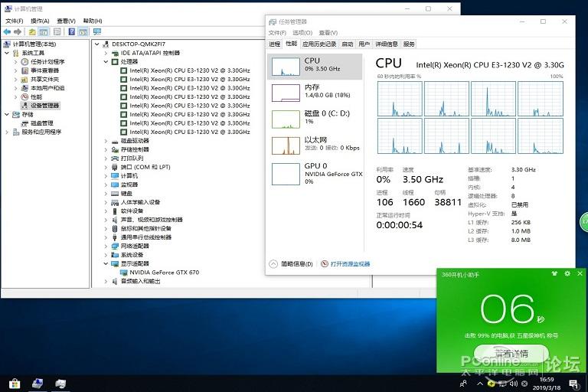Viewport: 588px width, 392px height.
Task: Expand 网络适配器 device category
Action: point(106,246)
